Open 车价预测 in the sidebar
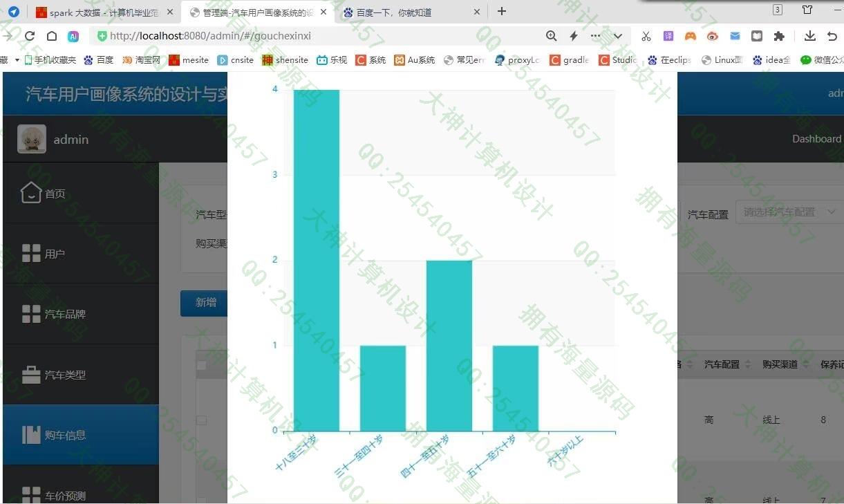 pos(81,485)
